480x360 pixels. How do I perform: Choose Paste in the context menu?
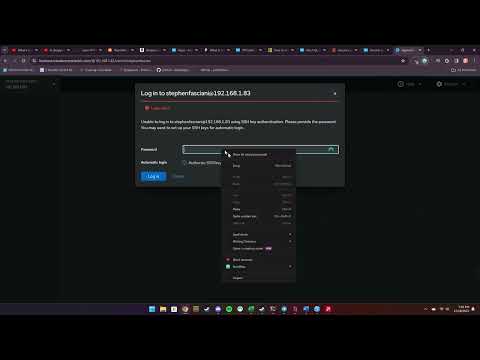coord(259,209)
